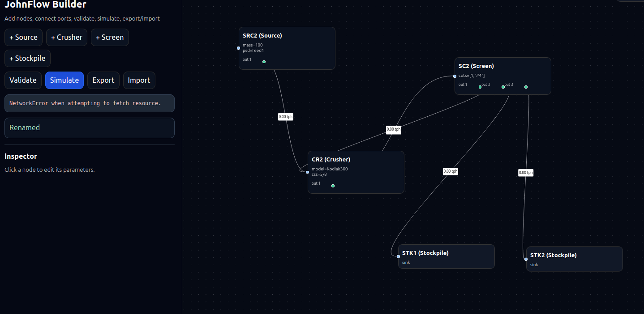644x314 pixels.
Task: Click the NetworkError message box
Action: click(x=90, y=103)
